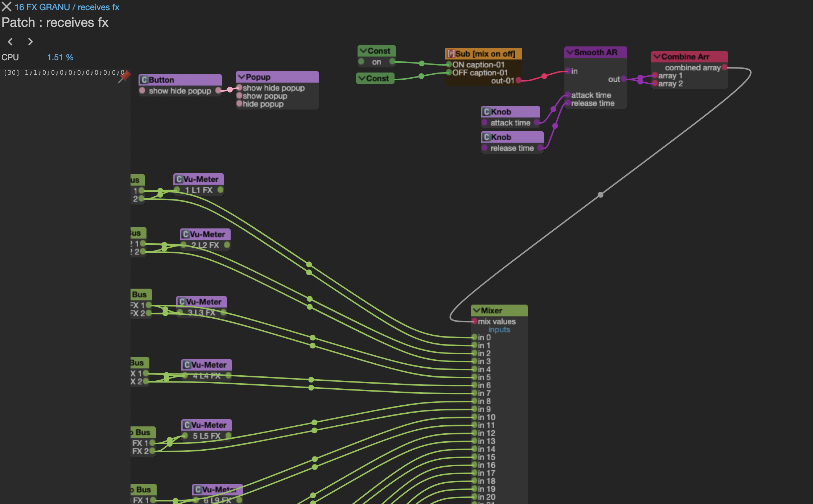This screenshot has width=813, height=504.
Task: Collapse the Mixer node chevron
Action: [476, 310]
